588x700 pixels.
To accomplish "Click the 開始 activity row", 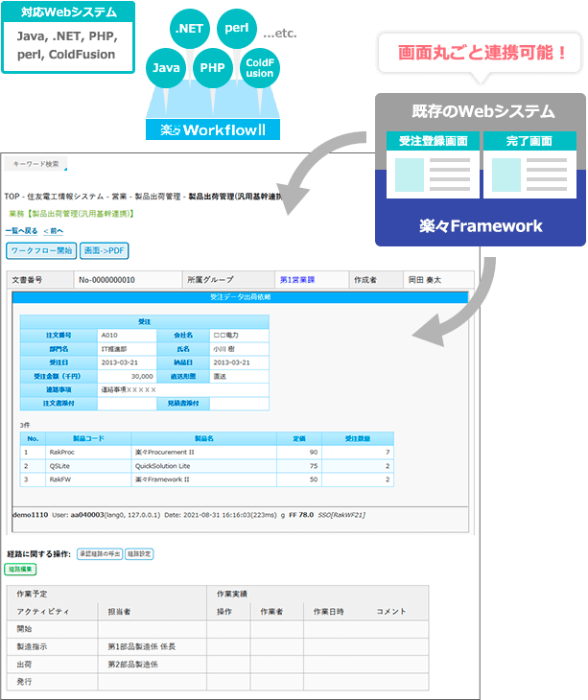I will coord(218,629).
